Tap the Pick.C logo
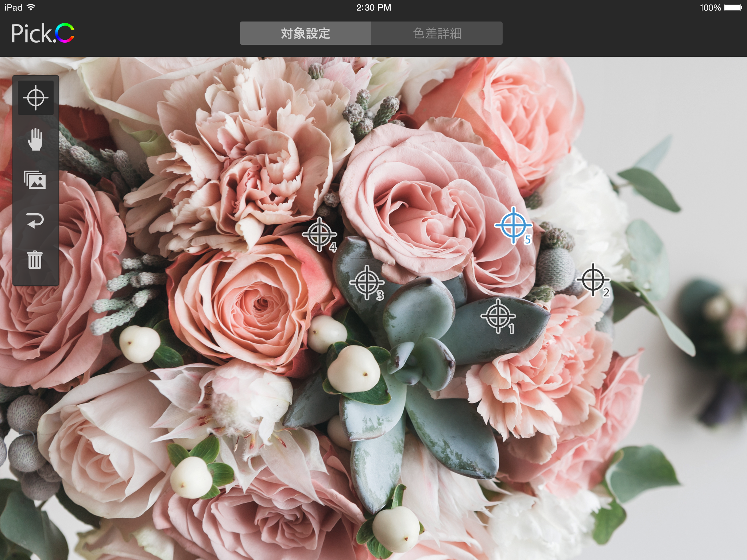This screenshot has width=747, height=560. (x=43, y=34)
